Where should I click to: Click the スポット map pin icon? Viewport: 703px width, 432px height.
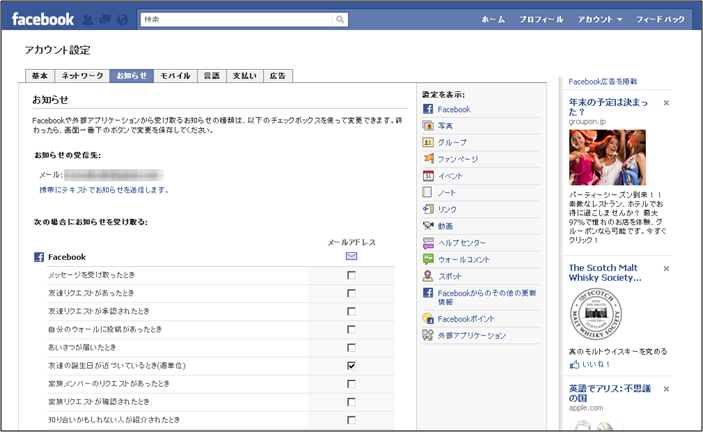(428, 276)
